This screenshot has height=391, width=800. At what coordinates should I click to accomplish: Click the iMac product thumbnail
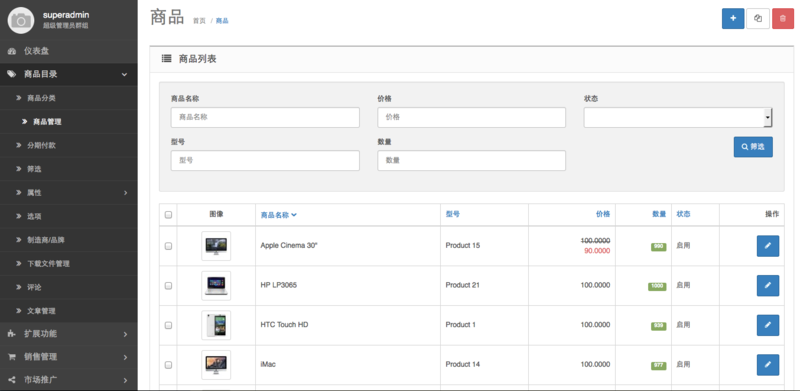(216, 365)
